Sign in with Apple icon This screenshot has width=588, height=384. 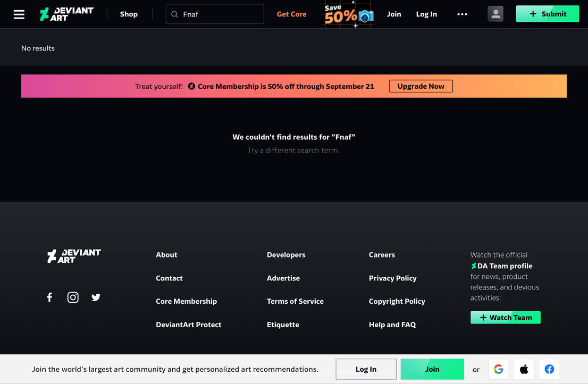[x=524, y=369]
